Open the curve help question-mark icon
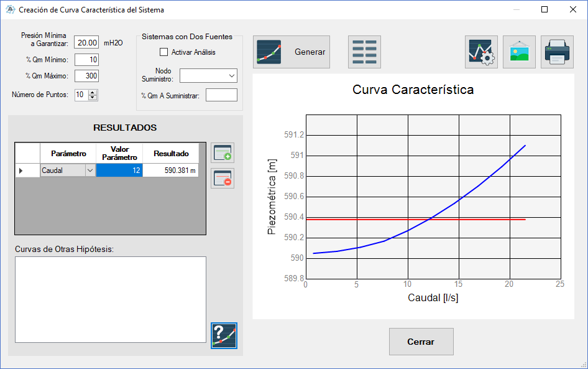Image resolution: width=588 pixels, height=369 pixels. tap(224, 335)
